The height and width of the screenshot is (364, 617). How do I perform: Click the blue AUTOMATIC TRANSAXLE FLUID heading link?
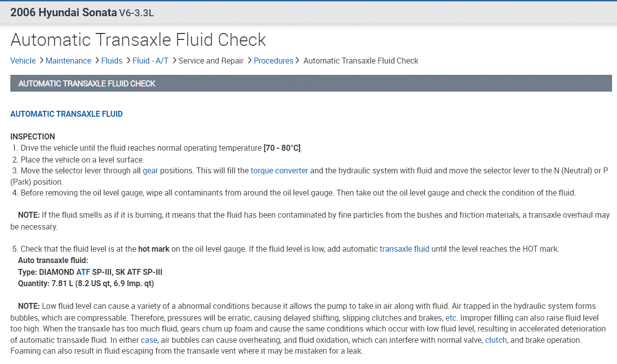(67, 114)
